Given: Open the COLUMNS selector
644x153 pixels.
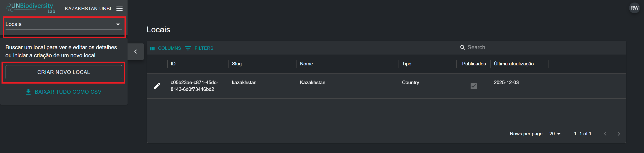Looking at the screenshot, I should pos(165,48).
